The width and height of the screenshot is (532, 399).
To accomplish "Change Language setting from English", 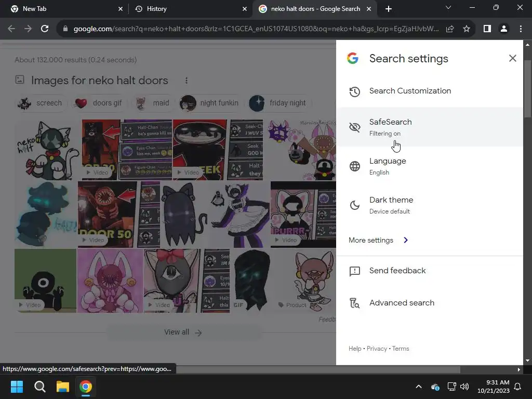I will (430, 166).
